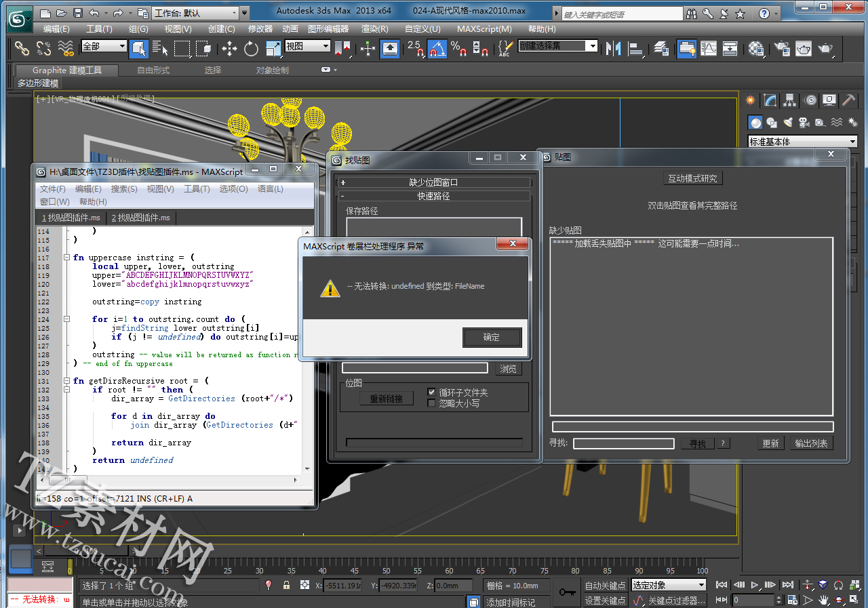Open the Curve Editor icon
The width and height of the screenshot is (868, 608).
(709, 48)
